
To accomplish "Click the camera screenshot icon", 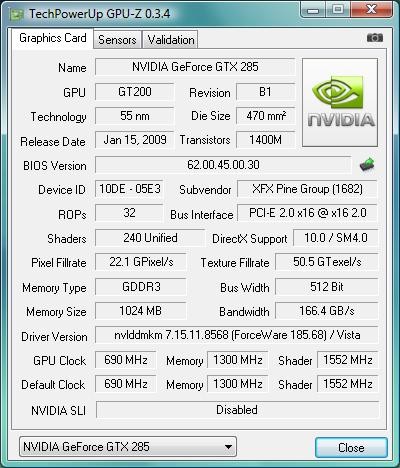I will click(375, 38).
